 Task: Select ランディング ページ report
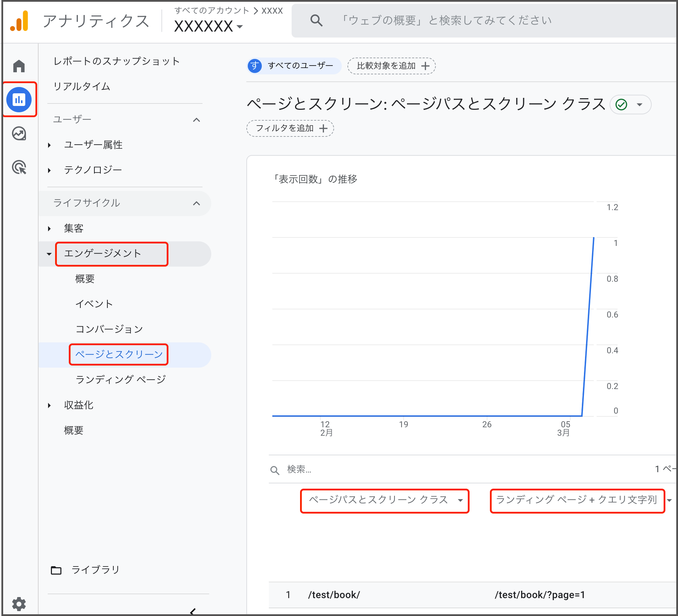121,380
